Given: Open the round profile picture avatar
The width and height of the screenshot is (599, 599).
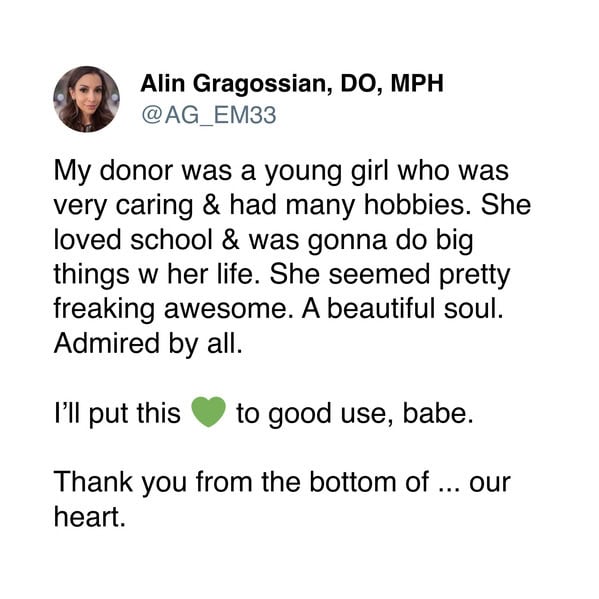Looking at the screenshot, I should point(86,99).
